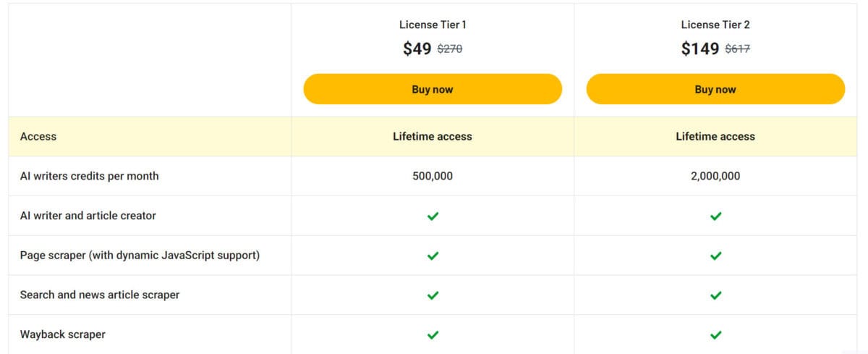Click the crossed-out $270 original price
868x354 pixels.
click(x=450, y=49)
